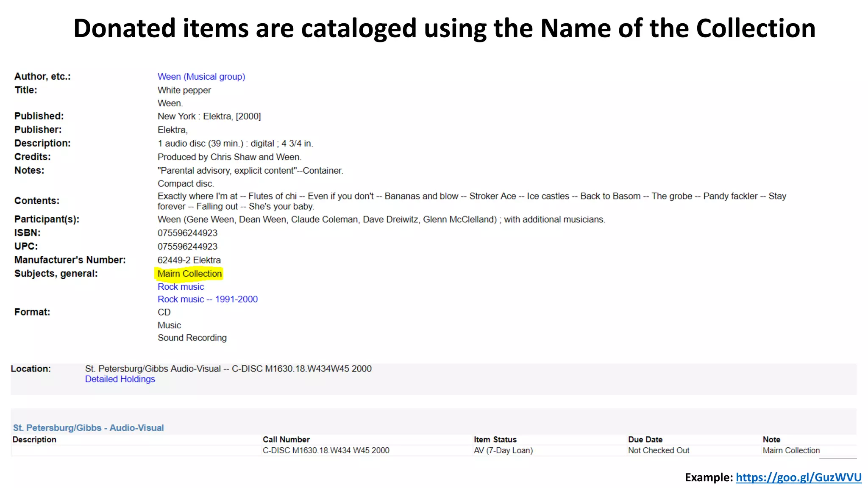Click the Subjects, general: field label
The image size is (868, 488).
56,274
